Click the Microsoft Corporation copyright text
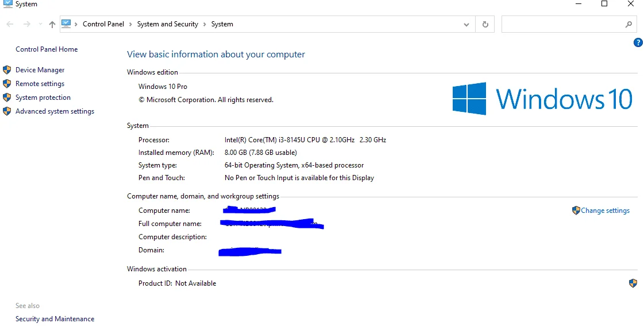The height and width of the screenshot is (331, 644). click(206, 100)
